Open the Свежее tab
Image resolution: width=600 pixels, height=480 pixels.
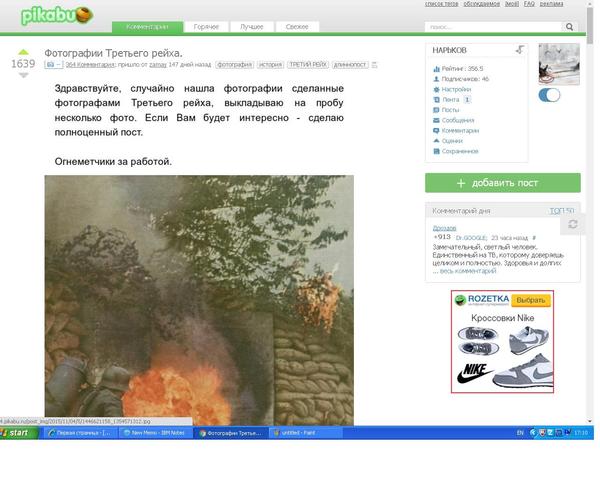coord(297,27)
